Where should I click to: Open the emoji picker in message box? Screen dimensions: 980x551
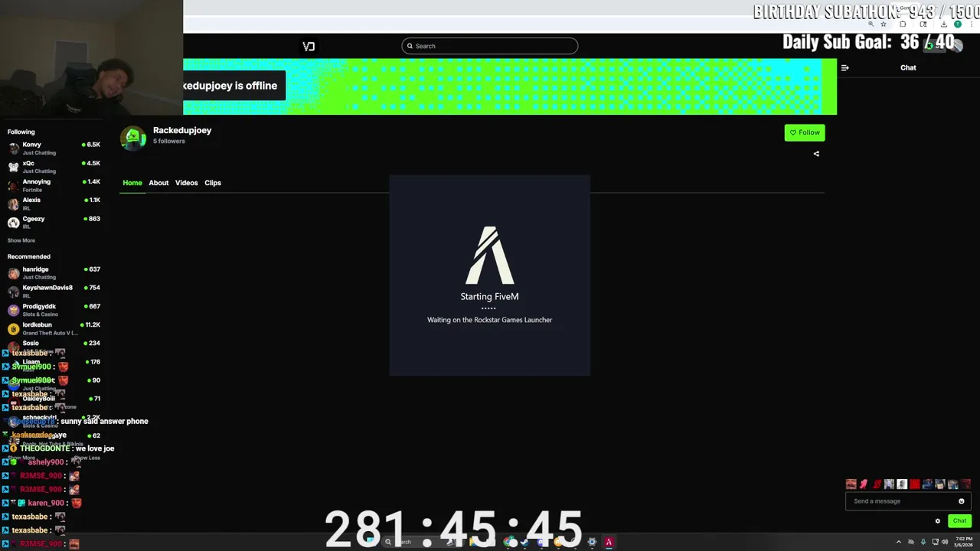click(962, 501)
